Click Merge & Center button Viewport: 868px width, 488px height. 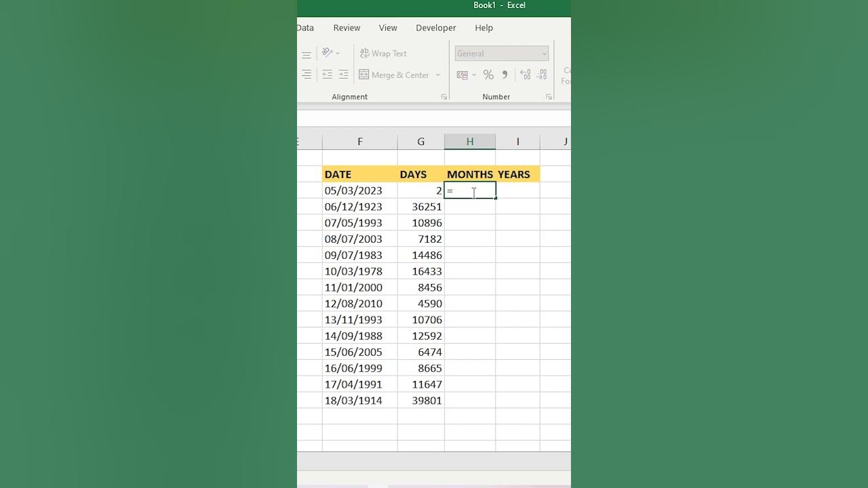coord(394,75)
